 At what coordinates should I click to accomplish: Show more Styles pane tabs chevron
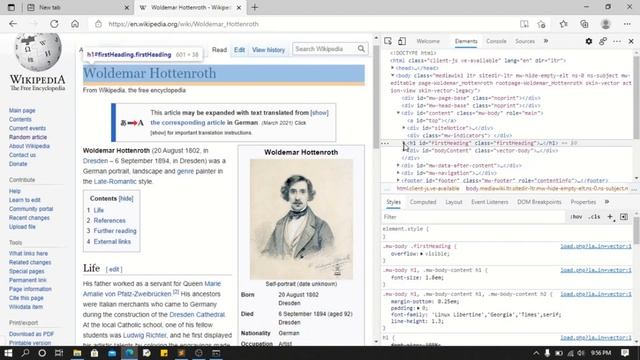pyautogui.click(x=607, y=202)
